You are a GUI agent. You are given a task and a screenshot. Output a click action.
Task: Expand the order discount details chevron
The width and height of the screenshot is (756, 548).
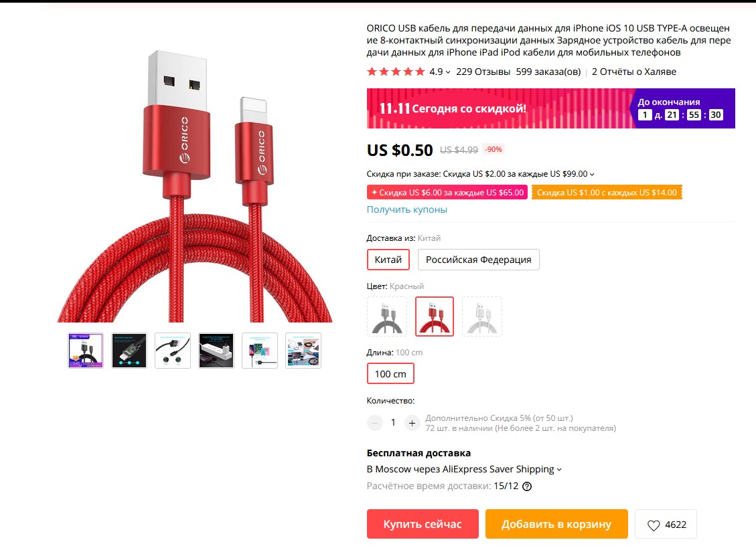coord(592,175)
